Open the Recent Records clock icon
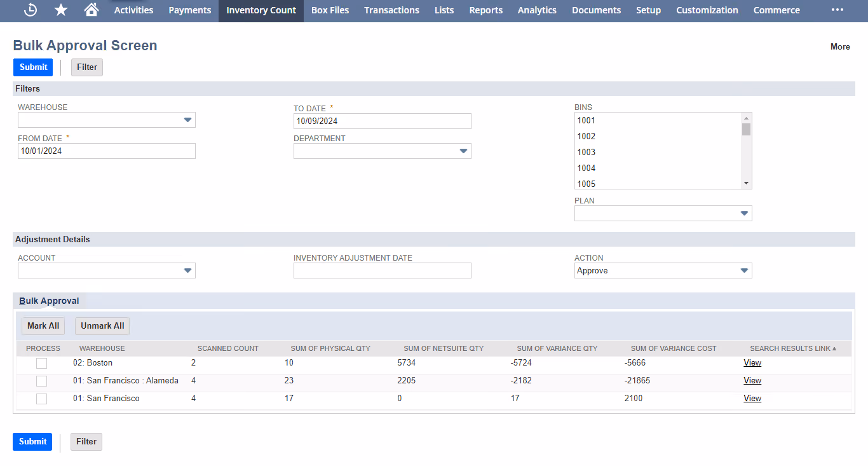Viewport: 868px width, 466px height. (31, 10)
